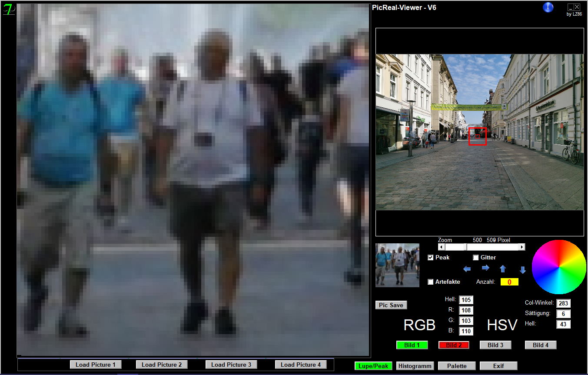The width and height of the screenshot is (588, 375).
Task: Move selection right with blue arrow
Action: (485, 268)
